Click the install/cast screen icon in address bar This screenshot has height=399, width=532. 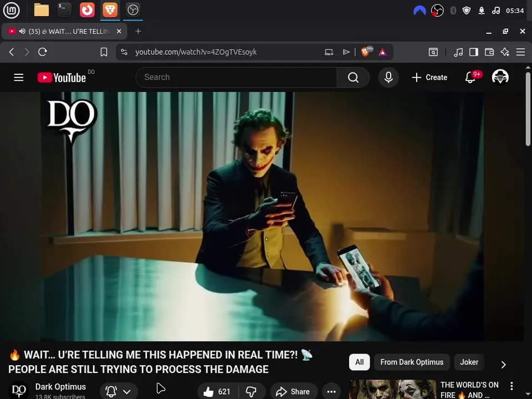329,52
